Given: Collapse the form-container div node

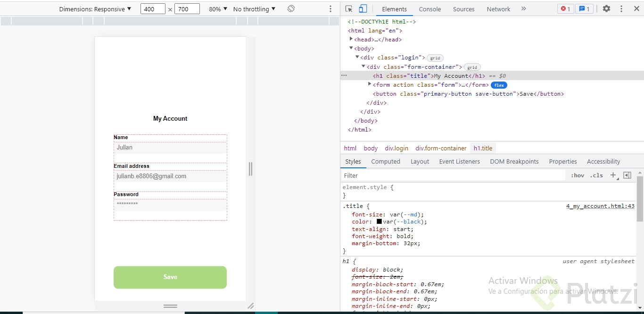Looking at the screenshot, I should pos(363,66).
